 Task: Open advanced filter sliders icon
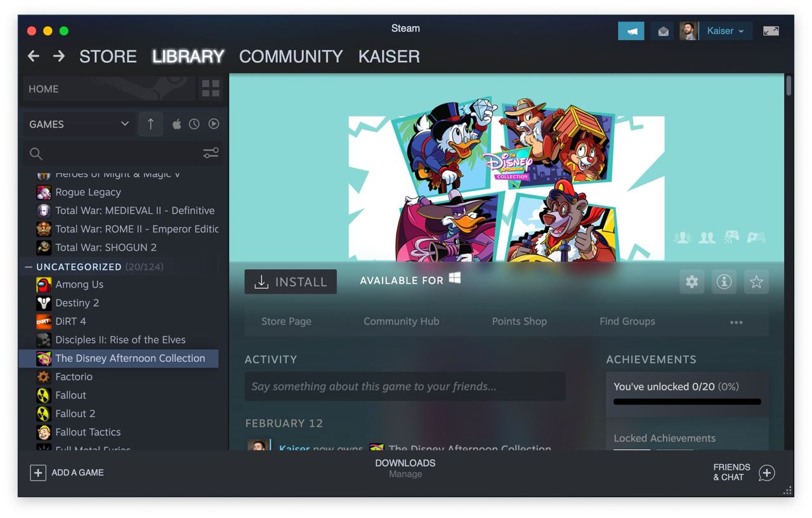[x=211, y=153]
